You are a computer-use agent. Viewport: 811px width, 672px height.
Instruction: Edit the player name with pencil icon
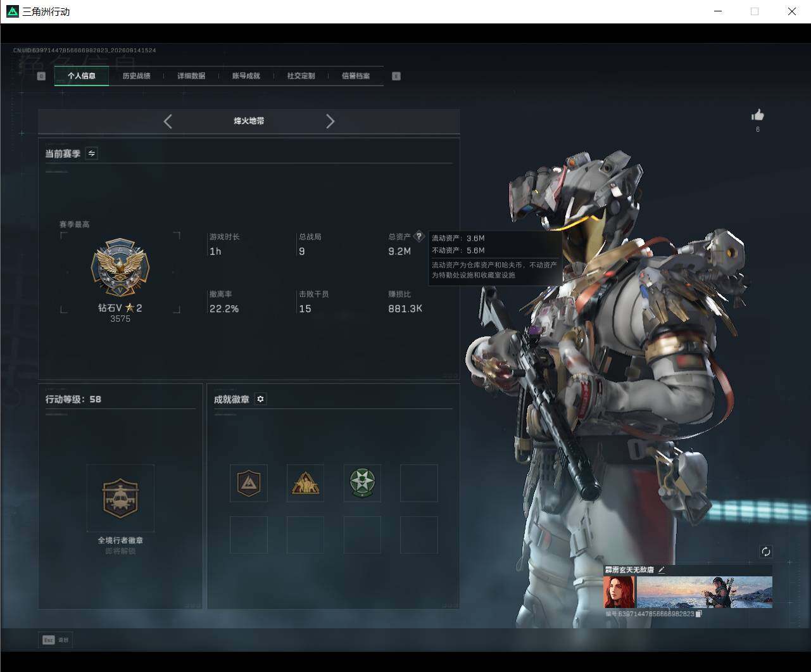point(662,570)
